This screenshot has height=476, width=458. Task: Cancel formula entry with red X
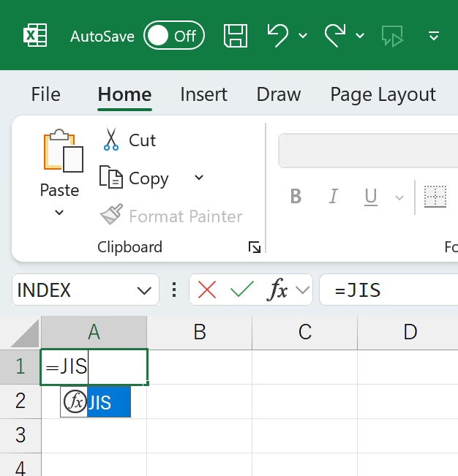tap(207, 290)
